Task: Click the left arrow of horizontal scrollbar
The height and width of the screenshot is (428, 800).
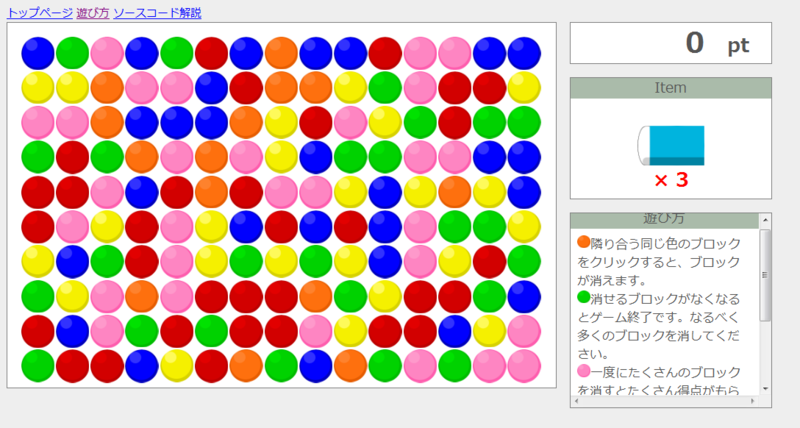Action: tap(577, 401)
